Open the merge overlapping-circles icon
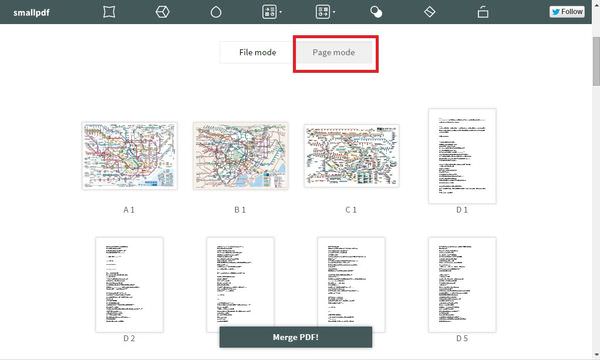The width and height of the screenshot is (600, 360). click(376, 12)
